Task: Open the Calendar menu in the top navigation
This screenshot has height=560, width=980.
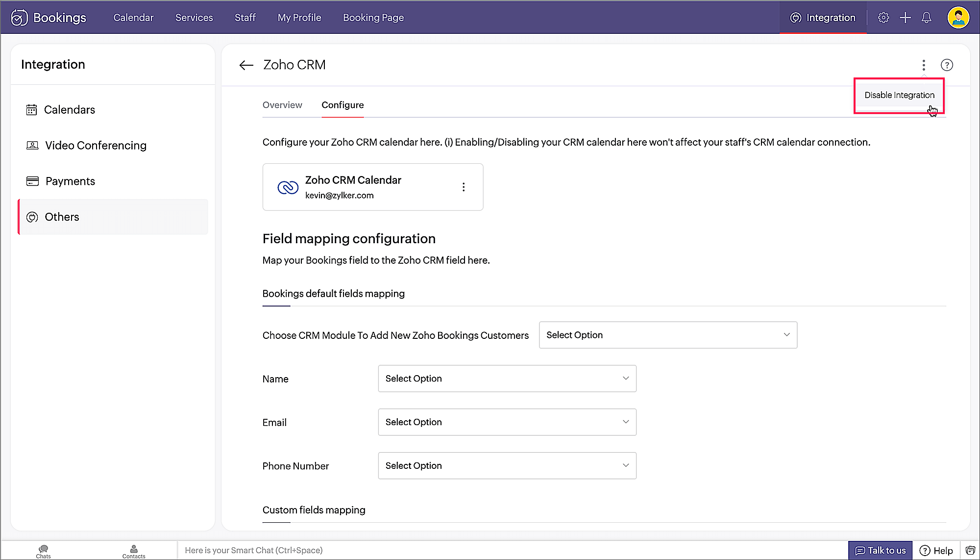Action: tap(133, 18)
